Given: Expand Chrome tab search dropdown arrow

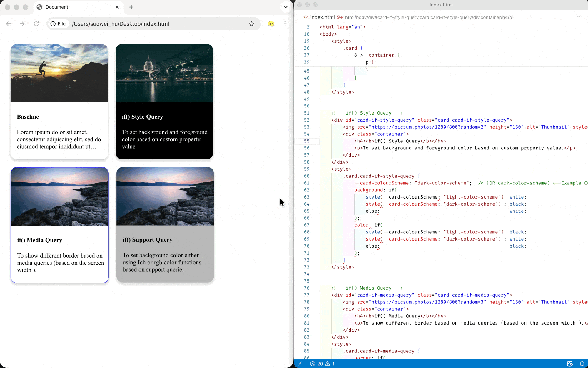Looking at the screenshot, I should tap(285, 7).
